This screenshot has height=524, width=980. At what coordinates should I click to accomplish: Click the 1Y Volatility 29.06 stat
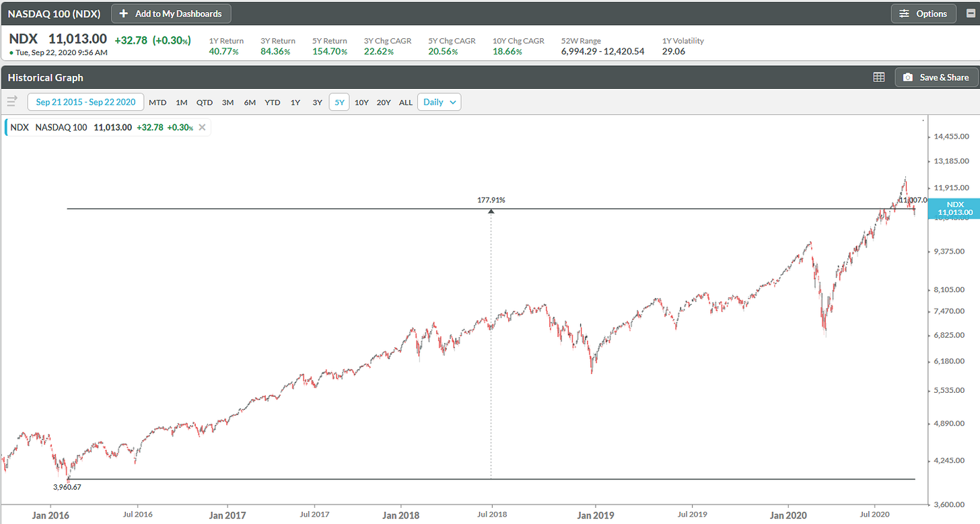(x=682, y=46)
